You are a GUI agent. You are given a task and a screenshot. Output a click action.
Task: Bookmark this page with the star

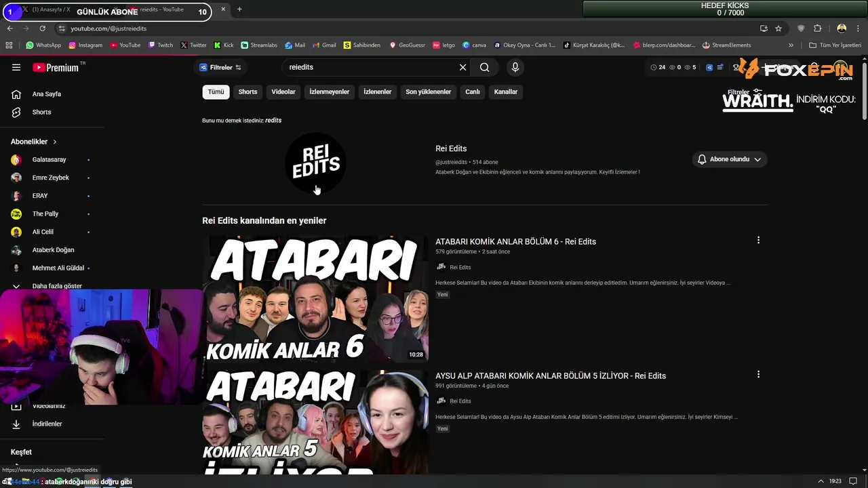click(x=778, y=28)
